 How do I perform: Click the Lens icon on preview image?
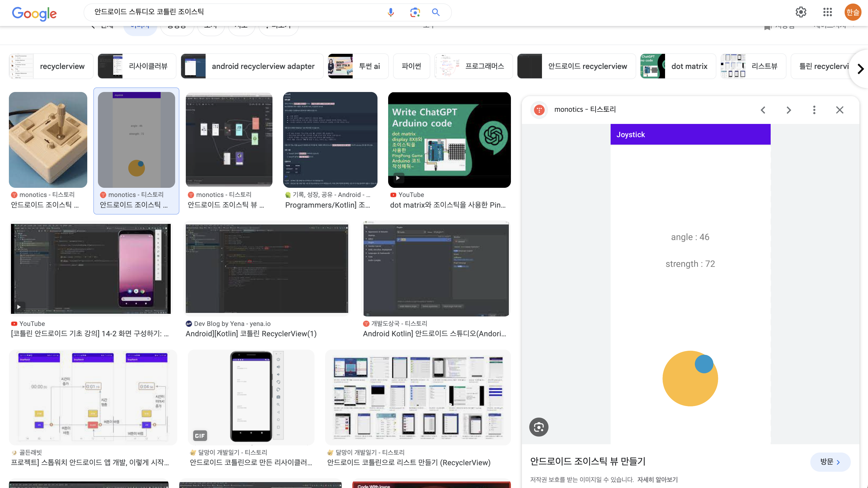539,427
